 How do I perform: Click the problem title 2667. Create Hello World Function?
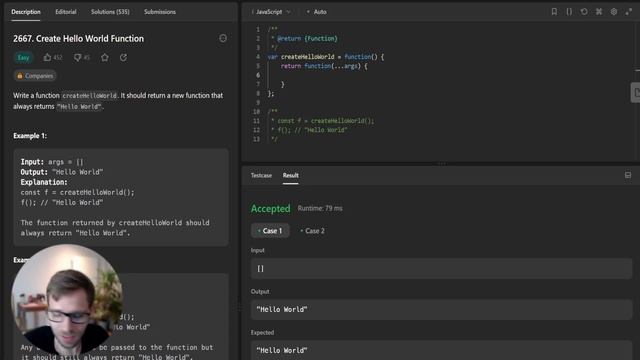(x=78, y=38)
